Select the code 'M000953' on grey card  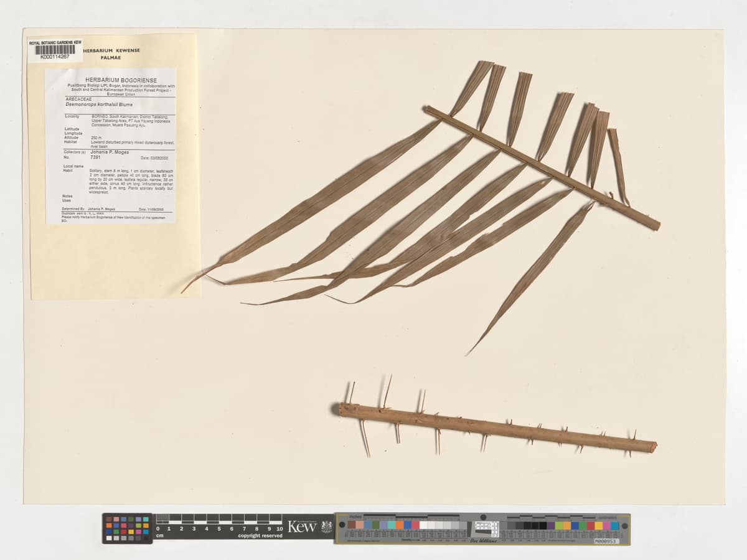(x=606, y=541)
